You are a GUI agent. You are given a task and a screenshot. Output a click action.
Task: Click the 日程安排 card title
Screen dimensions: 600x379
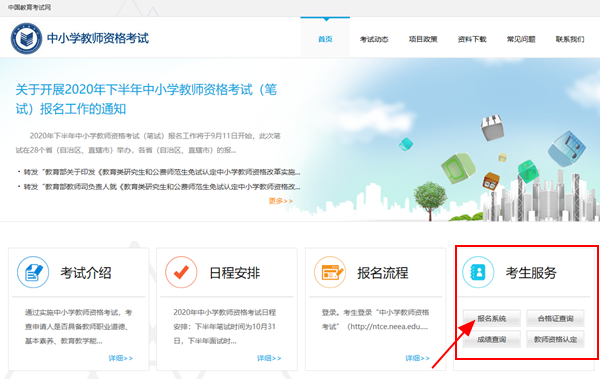(x=235, y=273)
